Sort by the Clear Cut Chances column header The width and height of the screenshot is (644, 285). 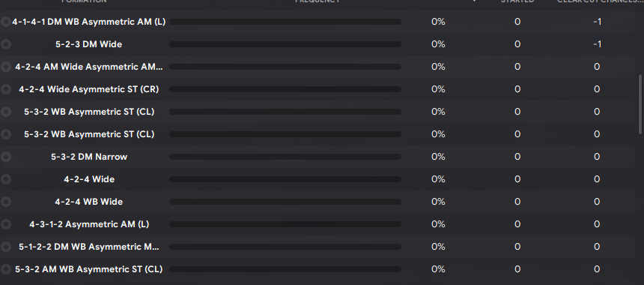tap(599, 1)
